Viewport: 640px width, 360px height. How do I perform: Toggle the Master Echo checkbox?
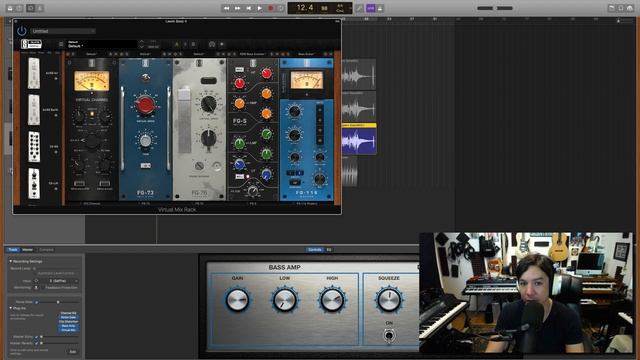(36, 337)
